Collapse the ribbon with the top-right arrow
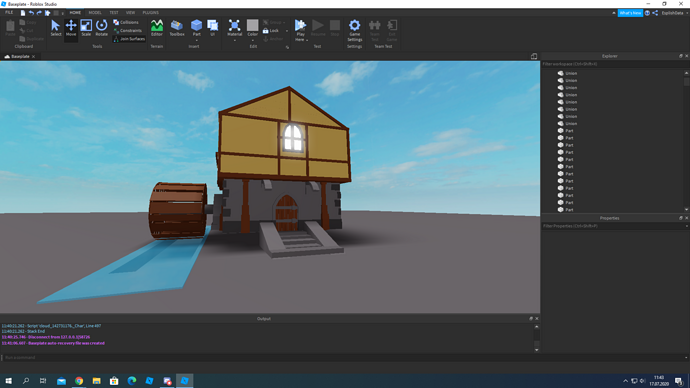The height and width of the screenshot is (388, 690). (614, 13)
